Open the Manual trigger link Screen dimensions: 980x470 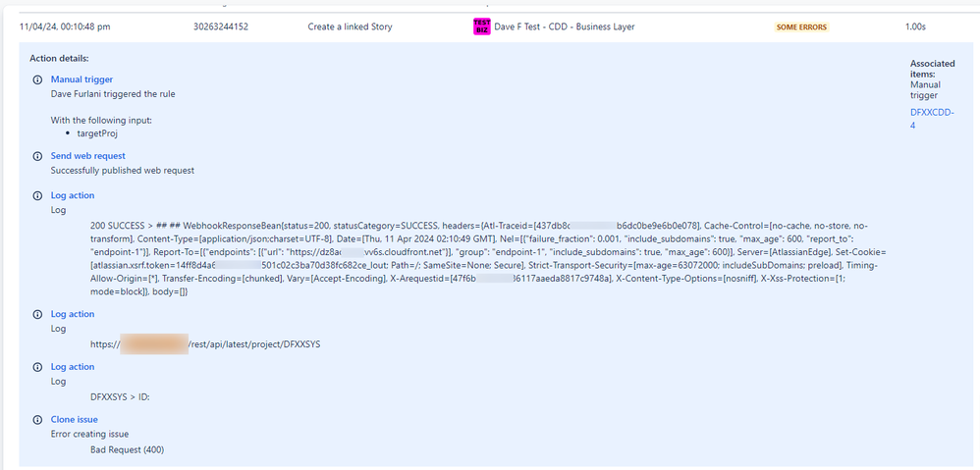click(82, 79)
